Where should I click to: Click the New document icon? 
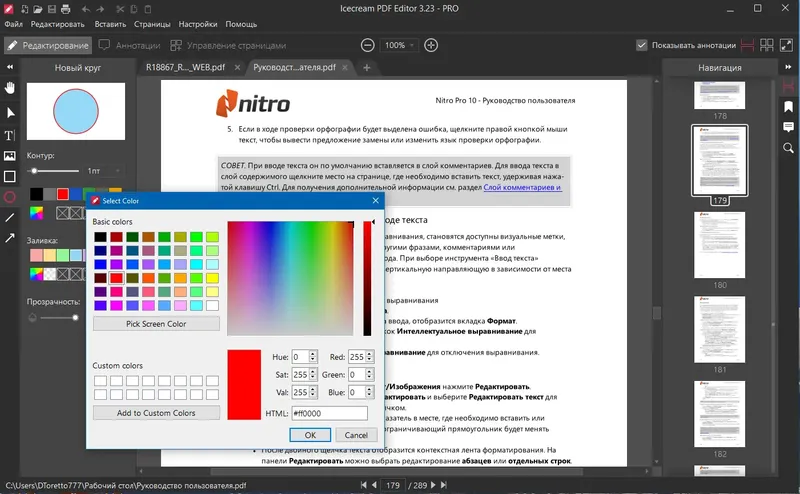coord(24,9)
